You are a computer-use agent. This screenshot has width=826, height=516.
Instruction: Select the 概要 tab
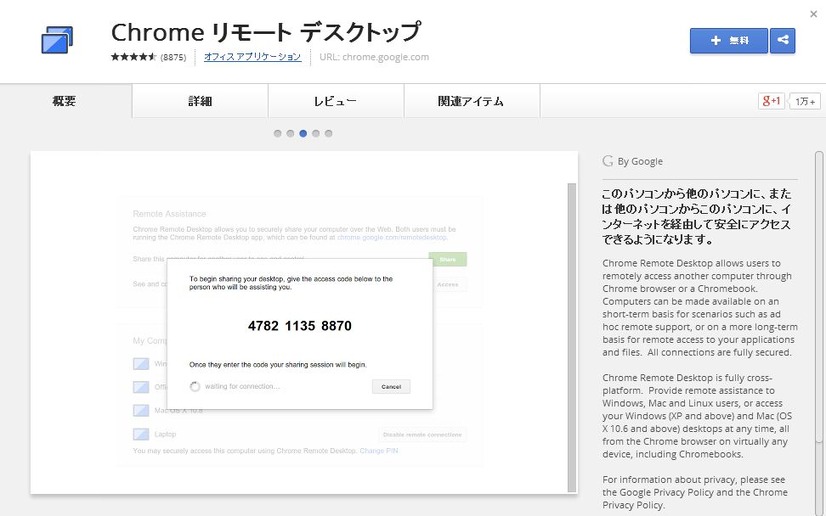64,101
